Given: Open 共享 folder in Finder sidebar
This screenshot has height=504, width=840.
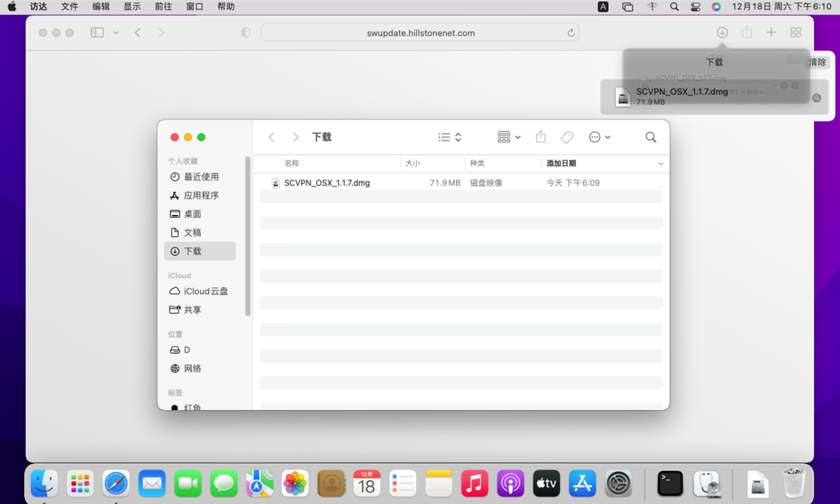Looking at the screenshot, I should pos(200,309).
